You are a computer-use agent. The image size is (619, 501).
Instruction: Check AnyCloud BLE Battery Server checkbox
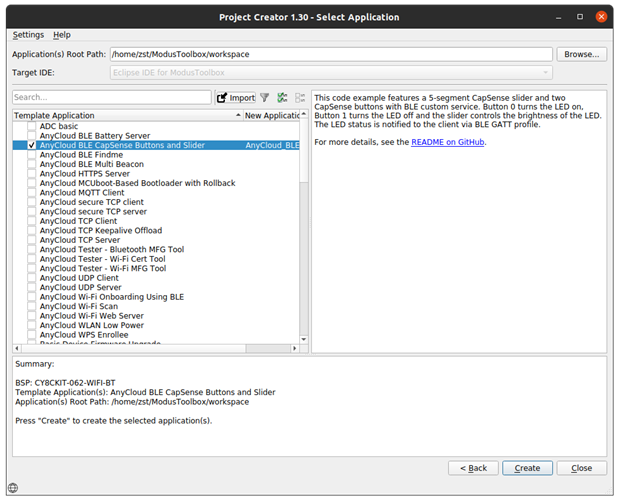(32, 136)
